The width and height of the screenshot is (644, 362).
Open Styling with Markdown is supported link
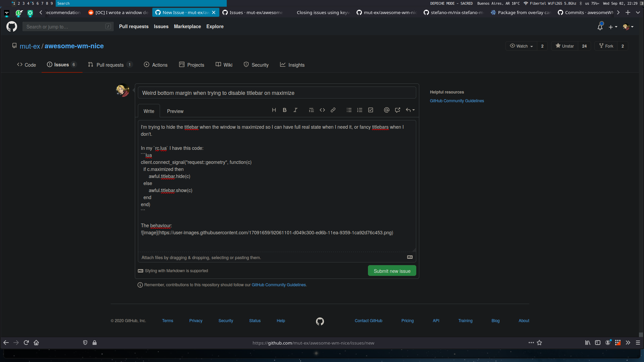pos(173,271)
